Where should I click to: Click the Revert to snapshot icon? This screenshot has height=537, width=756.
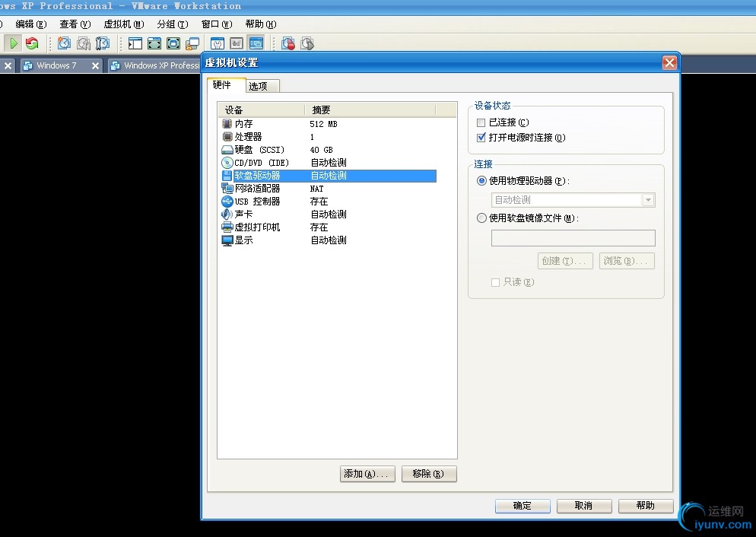[x=84, y=43]
